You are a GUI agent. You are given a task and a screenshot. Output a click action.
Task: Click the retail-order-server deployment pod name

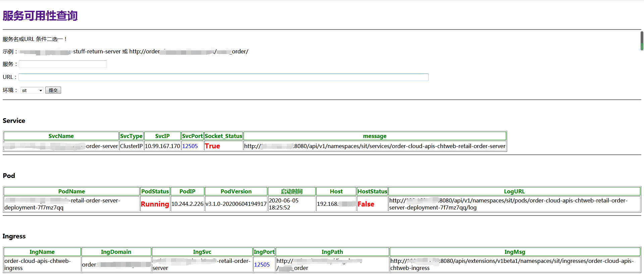(71, 204)
